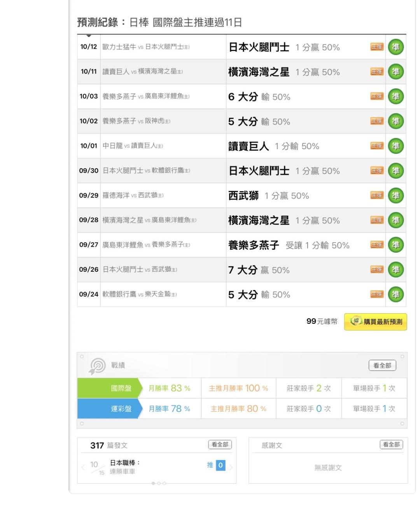This screenshot has width=420, height=515.
Task: Click the green 準 badge for 09/24 row
Action: (396, 294)
